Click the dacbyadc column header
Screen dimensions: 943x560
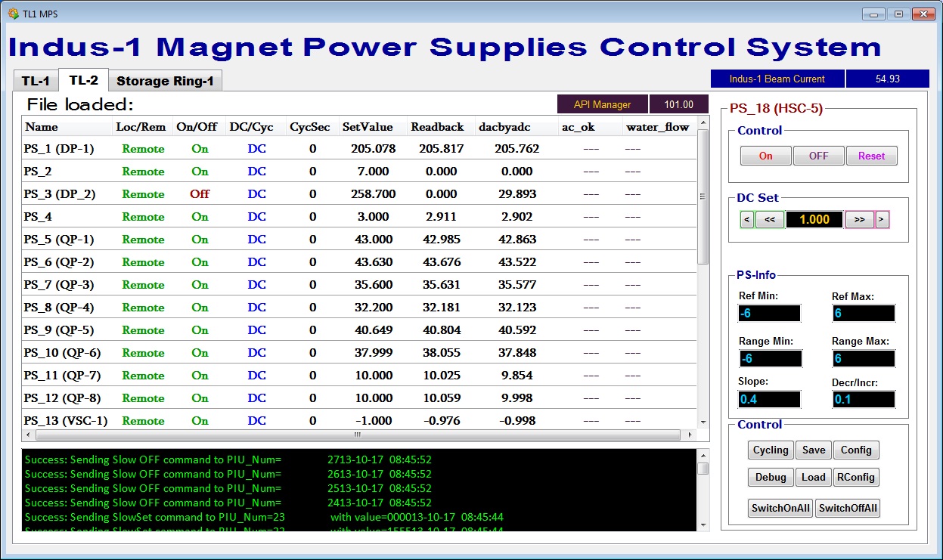point(516,127)
